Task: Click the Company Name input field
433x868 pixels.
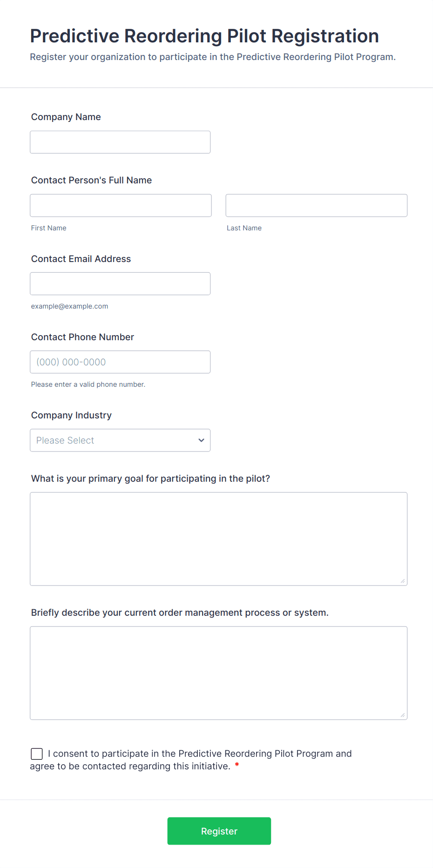Action: tap(120, 142)
